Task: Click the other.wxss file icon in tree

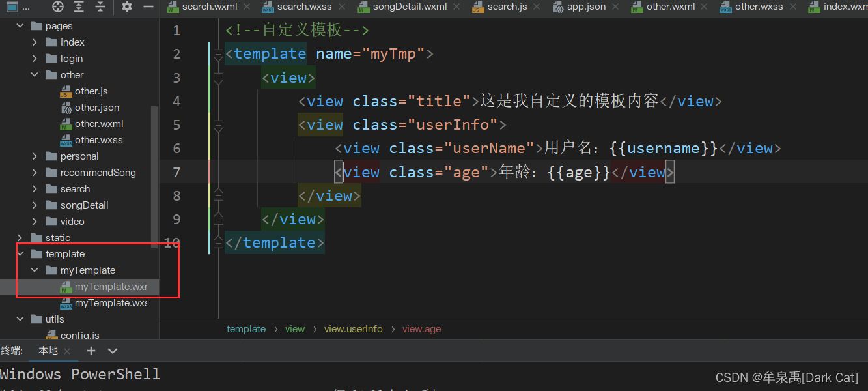Action: pyautogui.click(x=66, y=140)
